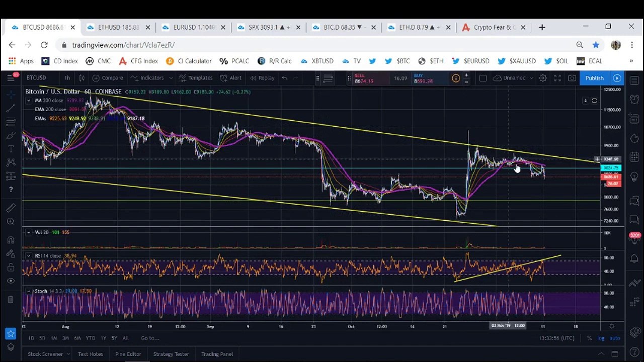Open chart settings gear
This screenshot has width=644, height=362.
tap(543, 78)
